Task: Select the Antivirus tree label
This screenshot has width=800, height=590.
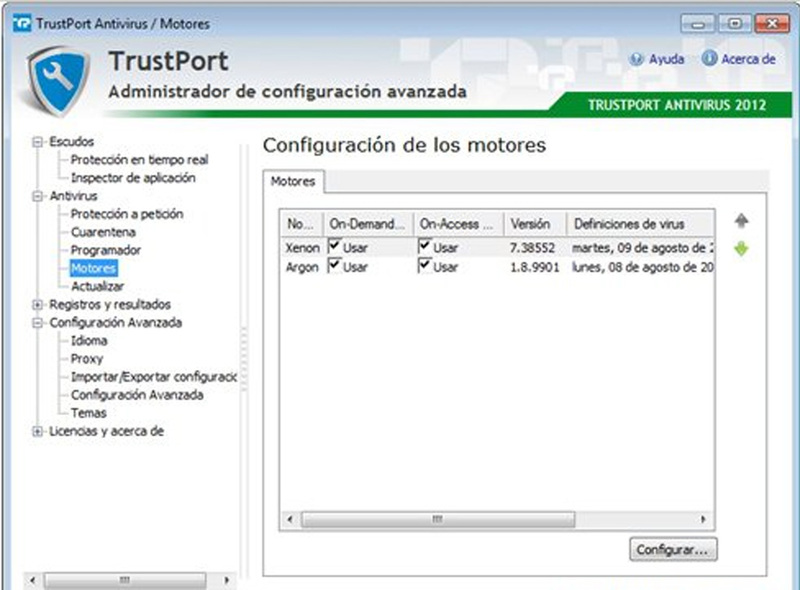Action: coord(73,196)
